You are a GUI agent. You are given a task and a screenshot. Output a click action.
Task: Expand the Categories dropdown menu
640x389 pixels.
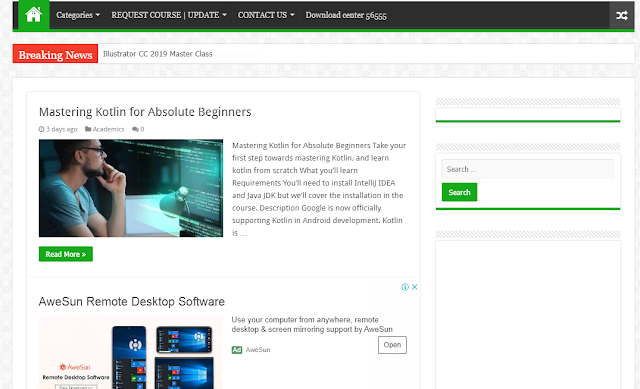click(x=78, y=15)
